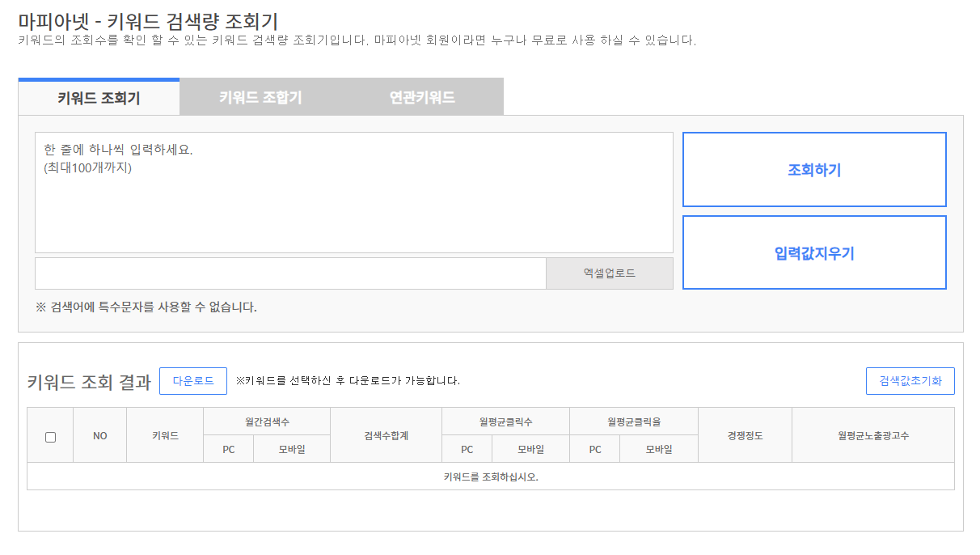Click the 월평균노출광고수 column header

(x=874, y=434)
